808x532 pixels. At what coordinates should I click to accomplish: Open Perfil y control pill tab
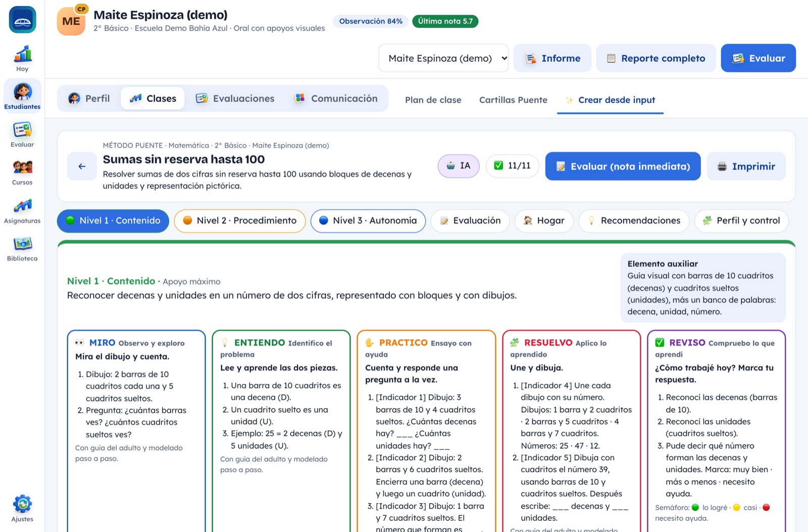[741, 221]
